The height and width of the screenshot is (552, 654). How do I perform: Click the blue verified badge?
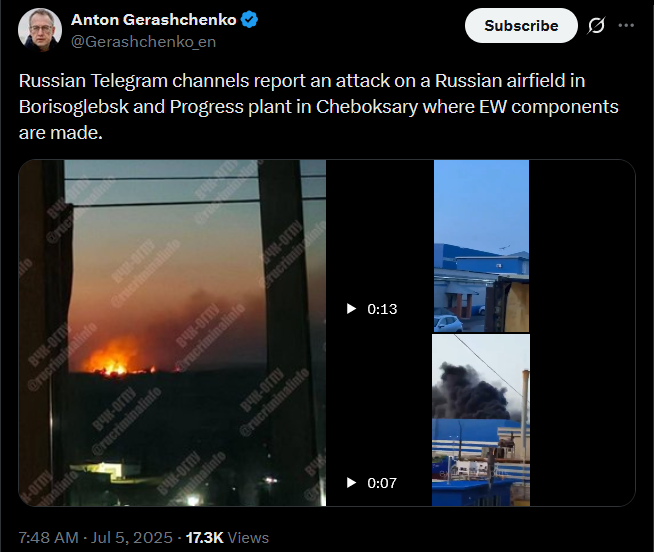(x=249, y=20)
